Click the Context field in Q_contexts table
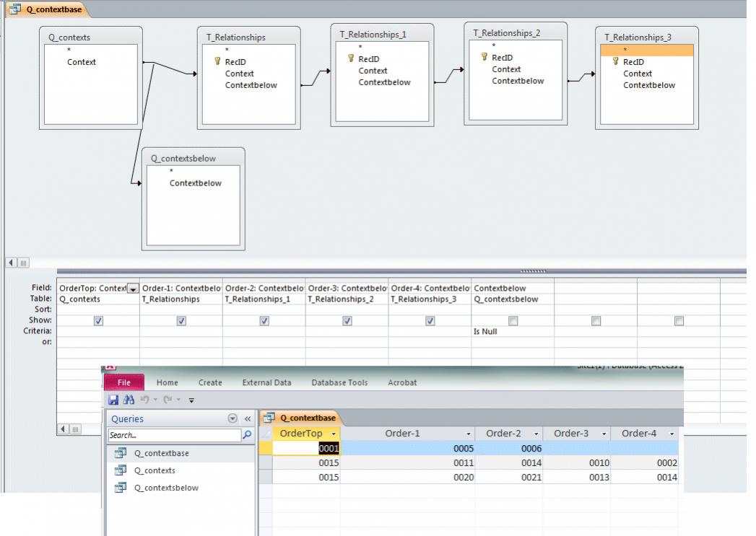The image size is (756, 536). click(x=82, y=61)
